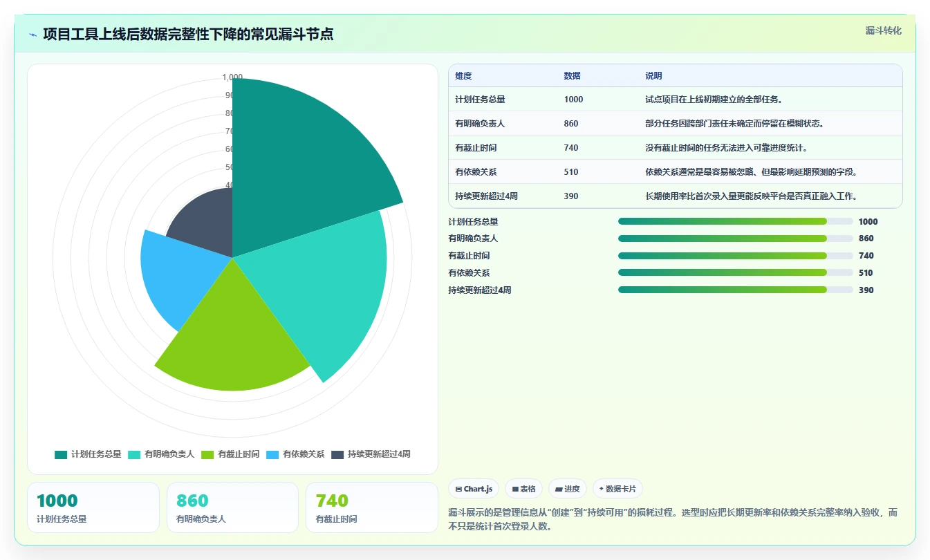This screenshot has height=560, width=930.
Task: Click the 计划任务总量 progress bar
Action: (735, 221)
